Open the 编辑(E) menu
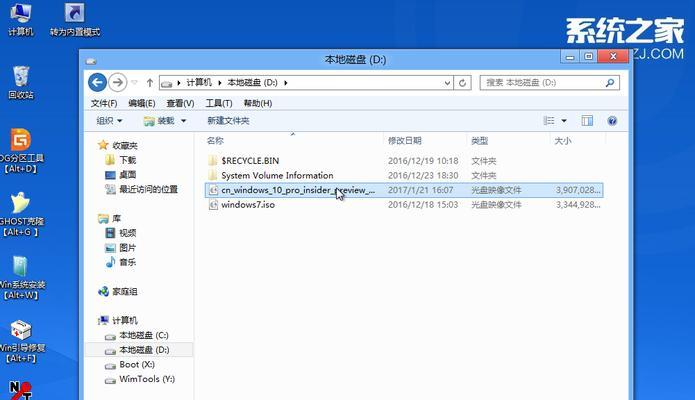695x400 pixels. (x=141, y=103)
